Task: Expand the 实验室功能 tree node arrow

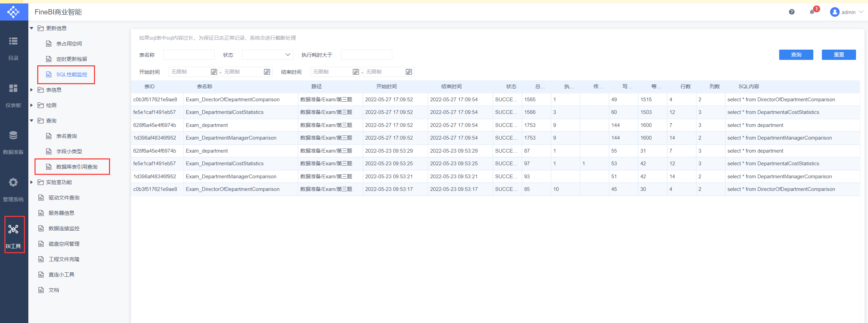Action: coord(31,182)
